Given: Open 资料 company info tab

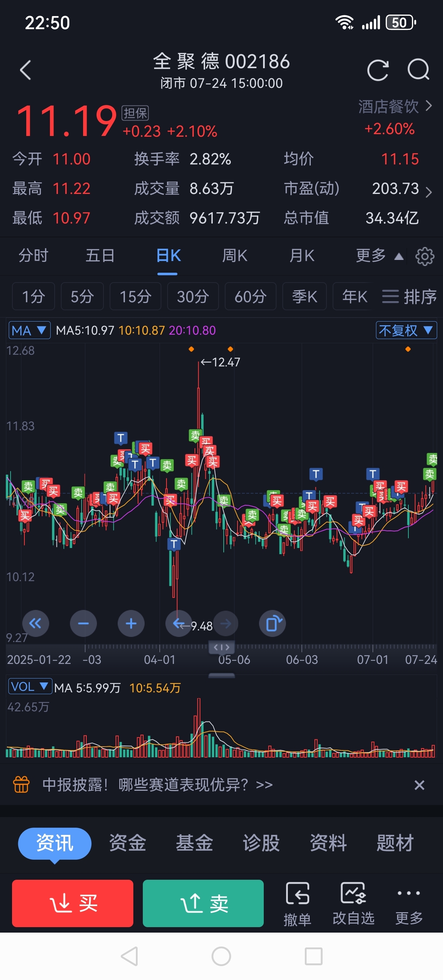Looking at the screenshot, I should [328, 843].
